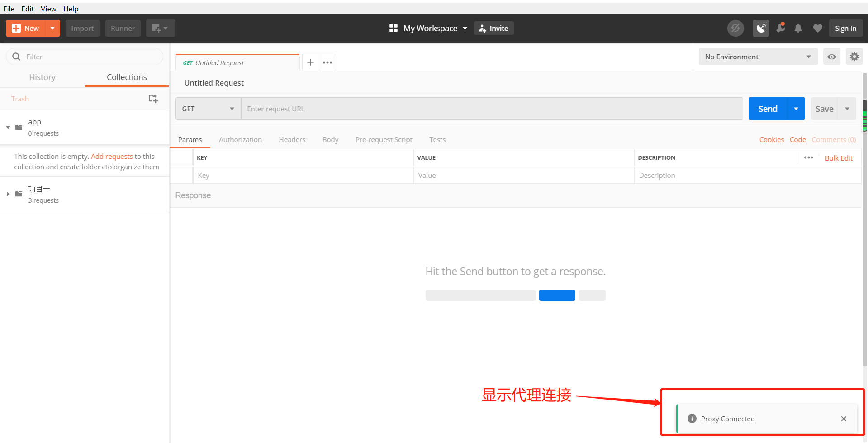Screen dimensions: 868x443
Task: Click the New button
Action: pos(25,29)
